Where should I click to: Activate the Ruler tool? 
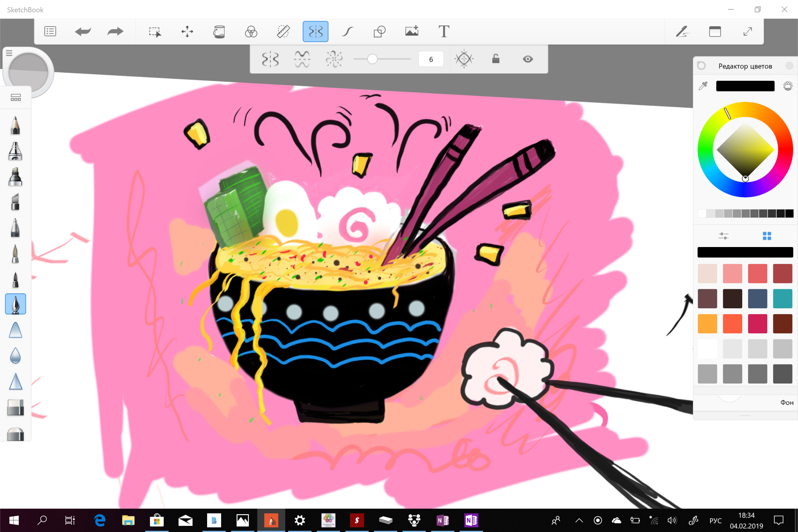(x=283, y=31)
